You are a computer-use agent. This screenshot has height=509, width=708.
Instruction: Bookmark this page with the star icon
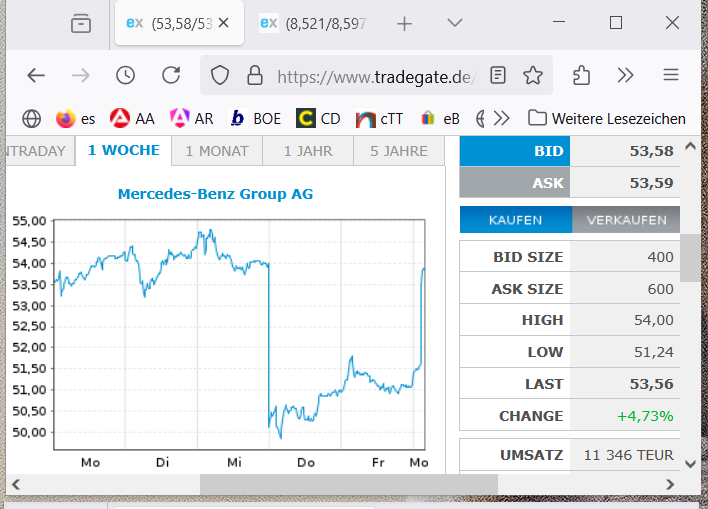(533, 75)
